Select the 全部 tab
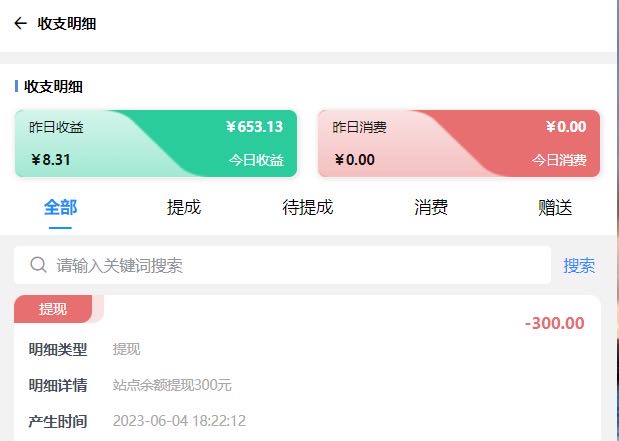The width and height of the screenshot is (619, 441). [x=60, y=208]
